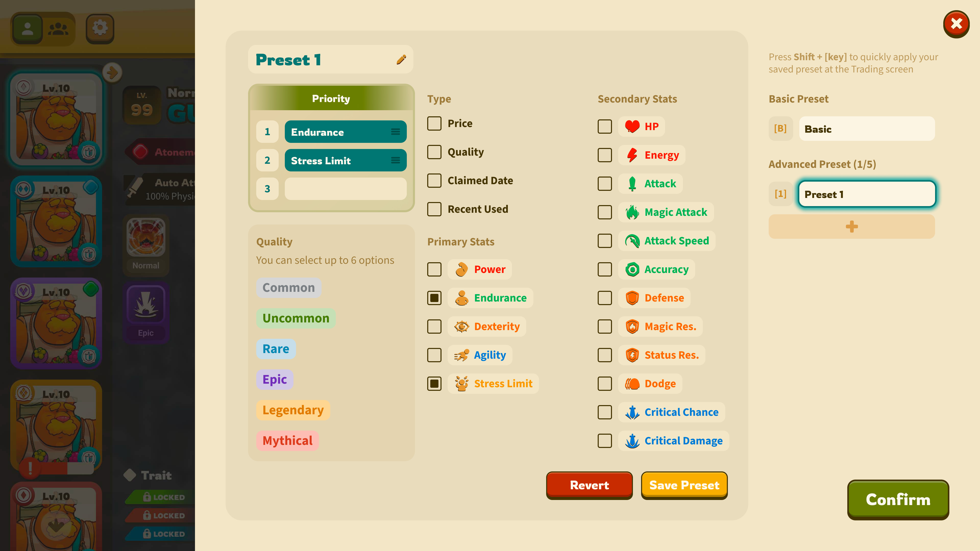This screenshot has width=980, height=551.
Task: Select the Mythical quality filter
Action: click(287, 440)
